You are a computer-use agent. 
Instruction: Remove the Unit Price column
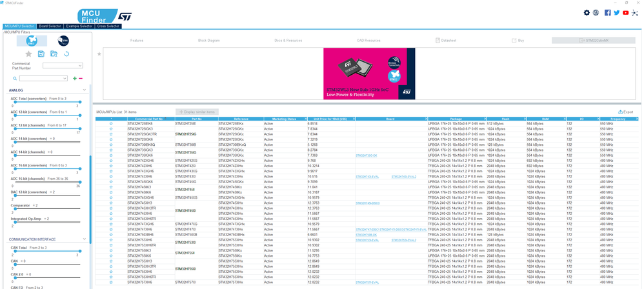tap(354, 119)
